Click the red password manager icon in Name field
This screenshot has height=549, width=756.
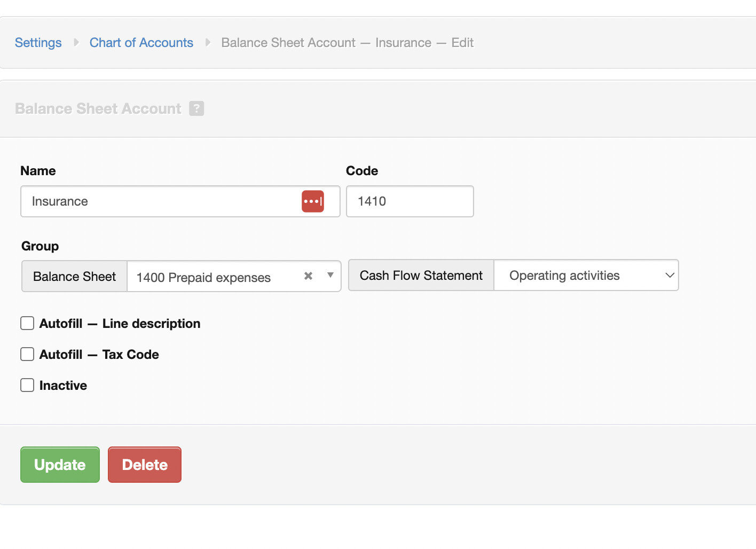click(x=313, y=201)
